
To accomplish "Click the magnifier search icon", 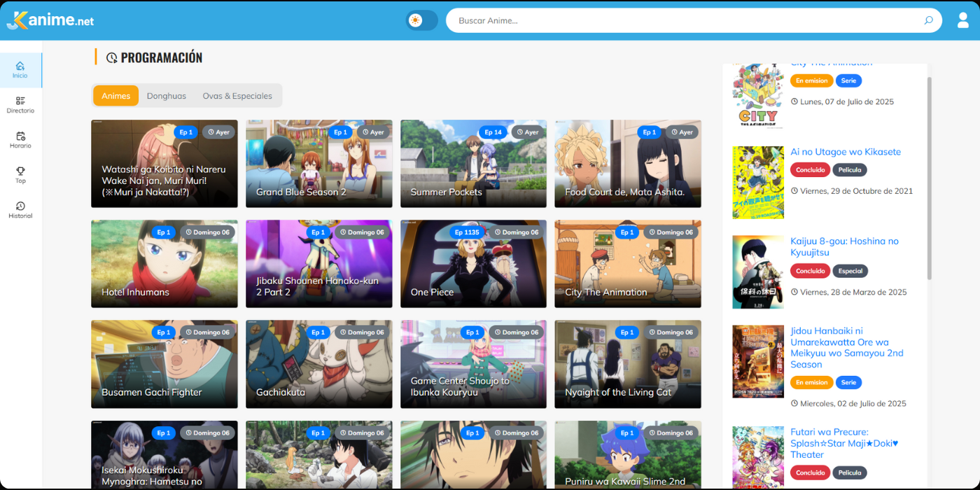I will point(928,20).
